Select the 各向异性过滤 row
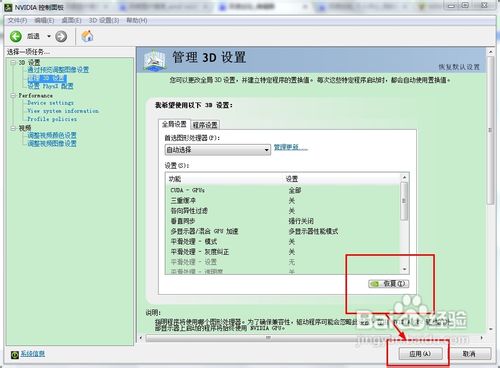500x368 pixels. click(x=283, y=211)
